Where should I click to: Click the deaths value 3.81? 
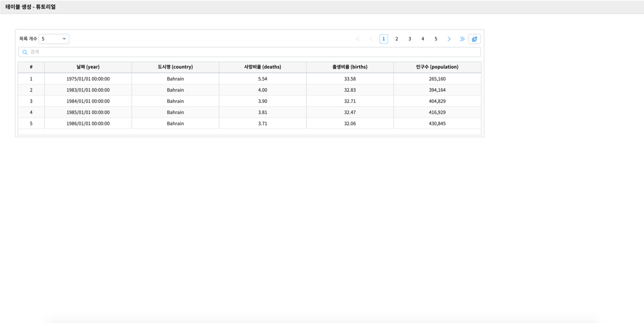pos(263,112)
